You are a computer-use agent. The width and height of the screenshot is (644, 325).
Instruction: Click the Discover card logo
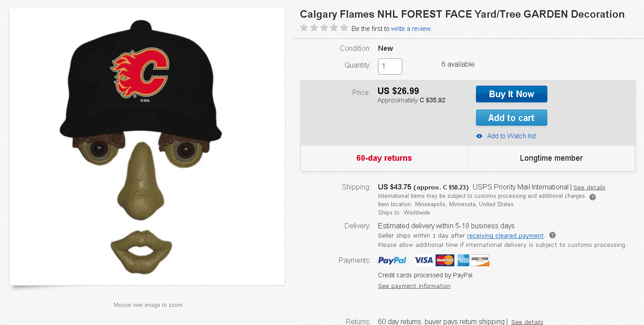tap(480, 261)
